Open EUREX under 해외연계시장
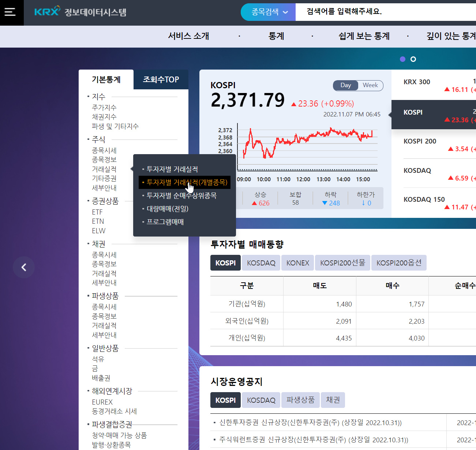 (102, 402)
